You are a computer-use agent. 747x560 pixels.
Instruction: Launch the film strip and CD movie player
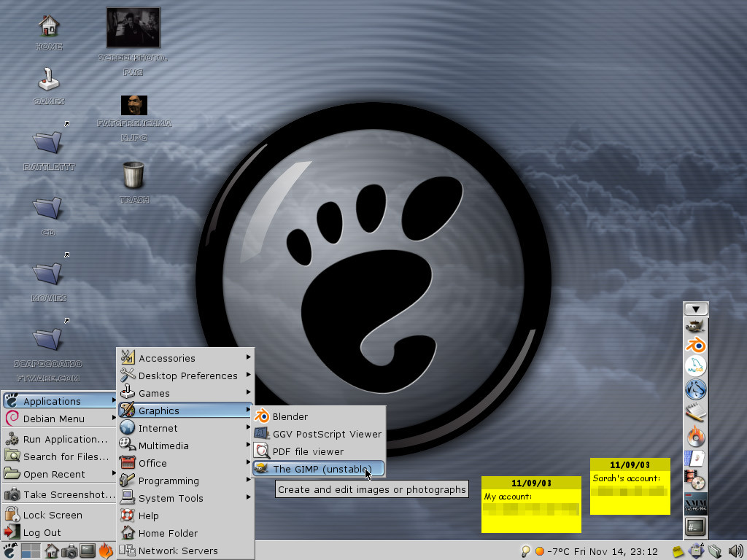[695, 480]
